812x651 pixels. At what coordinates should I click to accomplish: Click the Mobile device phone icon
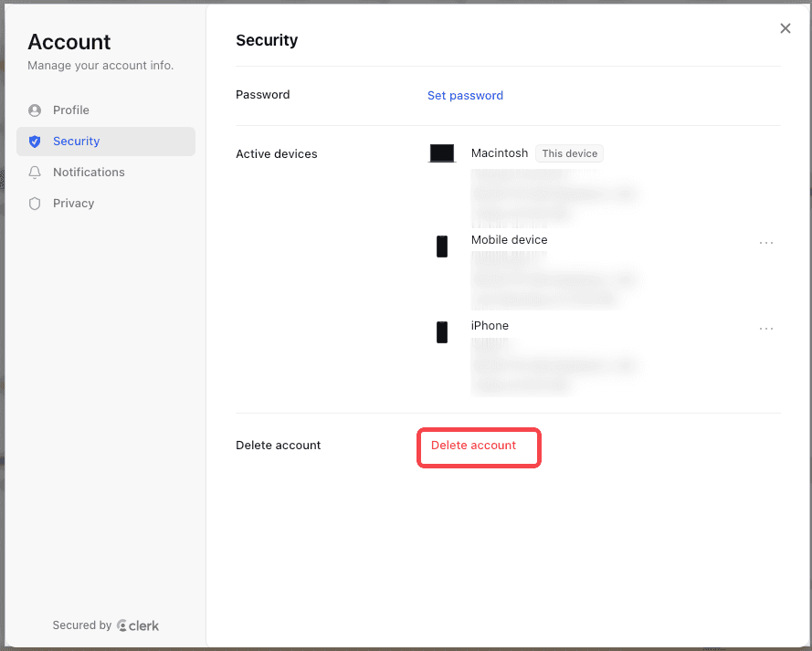pyautogui.click(x=442, y=247)
